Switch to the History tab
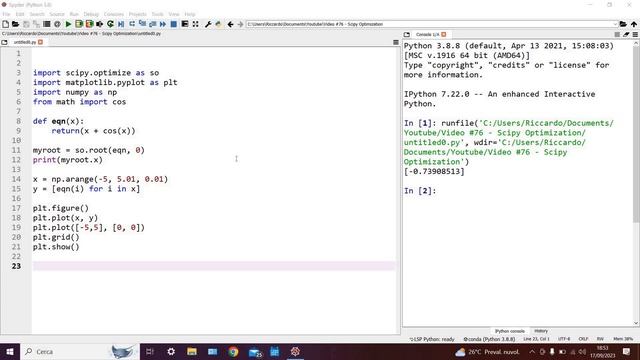 coord(541,331)
